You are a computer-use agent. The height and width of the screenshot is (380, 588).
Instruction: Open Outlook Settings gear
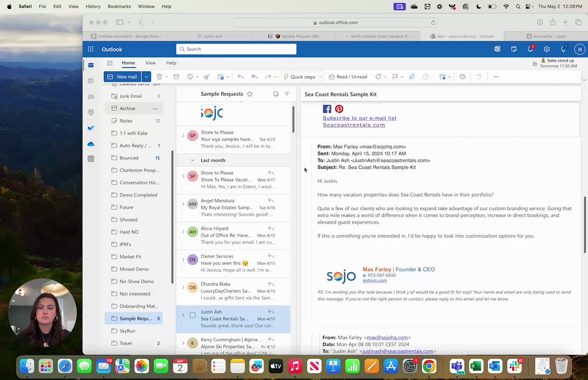pyautogui.click(x=547, y=49)
